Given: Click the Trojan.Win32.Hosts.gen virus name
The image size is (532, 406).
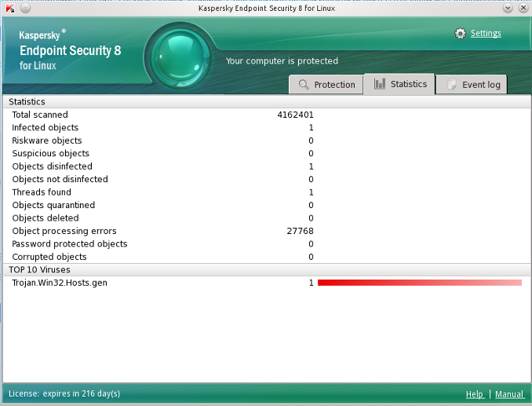Looking at the screenshot, I should point(60,283).
